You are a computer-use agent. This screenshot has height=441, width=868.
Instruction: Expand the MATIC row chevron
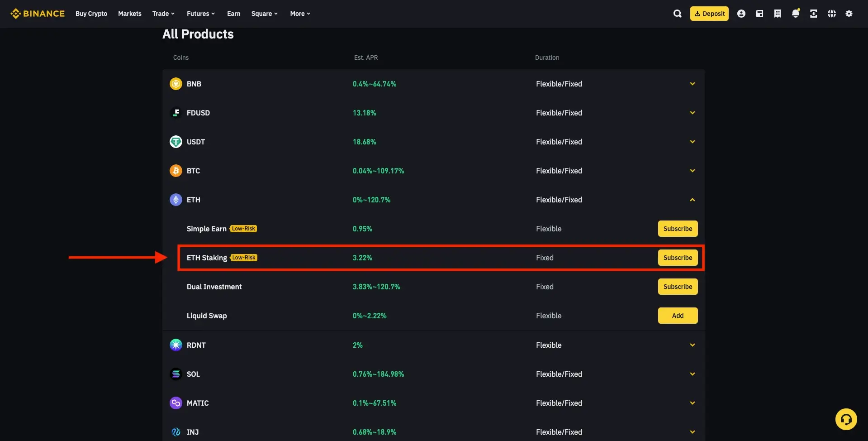tap(693, 403)
